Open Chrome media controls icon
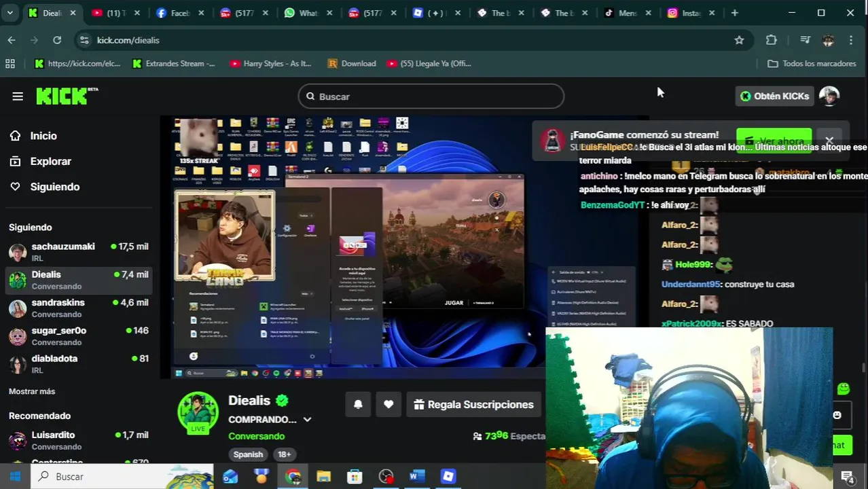This screenshot has height=489, width=868. pos(805,40)
